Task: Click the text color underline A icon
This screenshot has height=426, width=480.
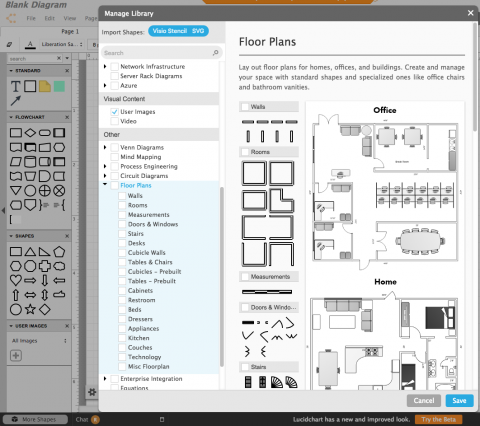Action: (30, 44)
